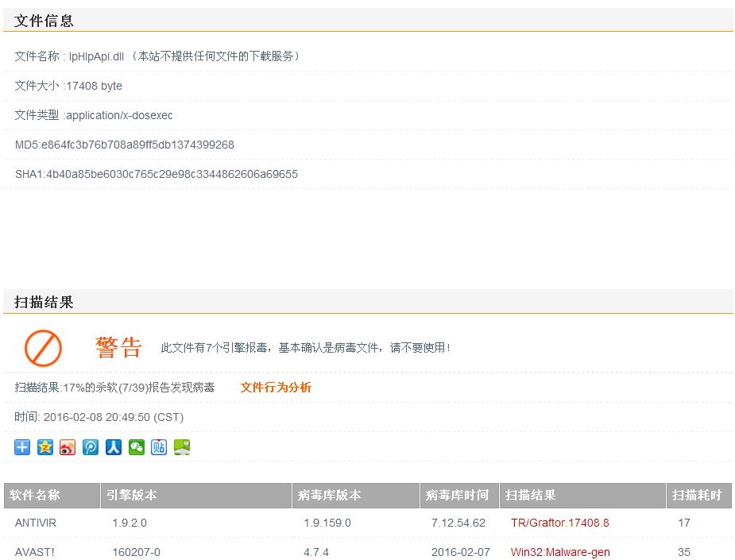This screenshot has width=735, height=560.
Task: Click the file size 17408 byte line
Action: pyautogui.click(x=68, y=86)
